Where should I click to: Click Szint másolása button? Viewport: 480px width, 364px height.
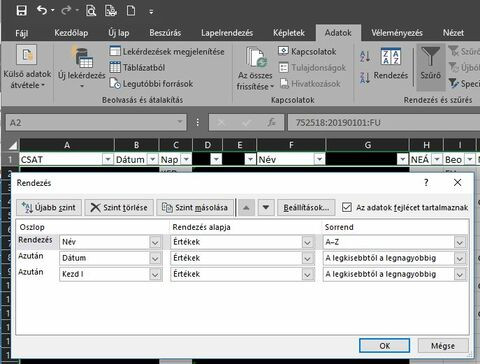click(x=195, y=208)
